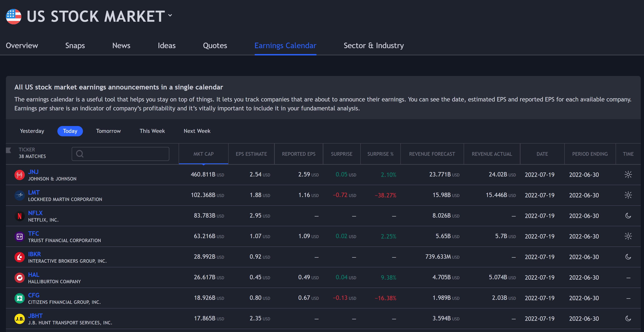The height and width of the screenshot is (332, 644).
Task: Open the market selector dropdown chevron
Action: pos(170,15)
